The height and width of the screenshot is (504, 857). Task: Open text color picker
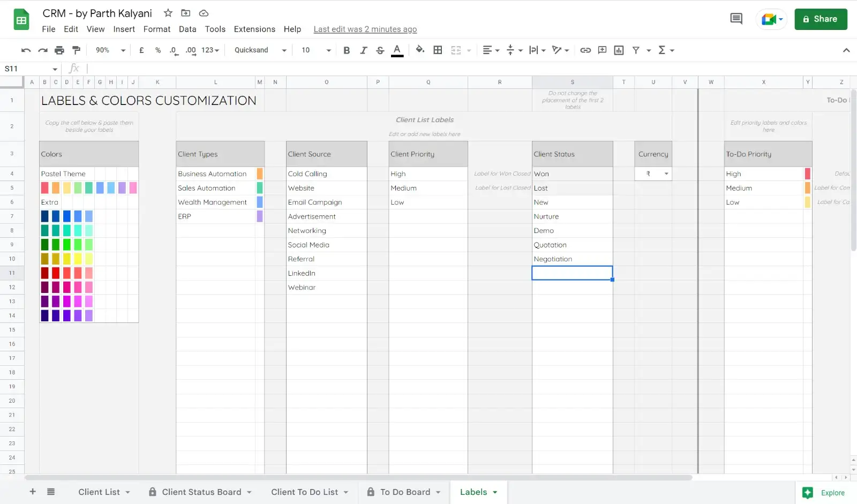pyautogui.click(x=397, y=50)
